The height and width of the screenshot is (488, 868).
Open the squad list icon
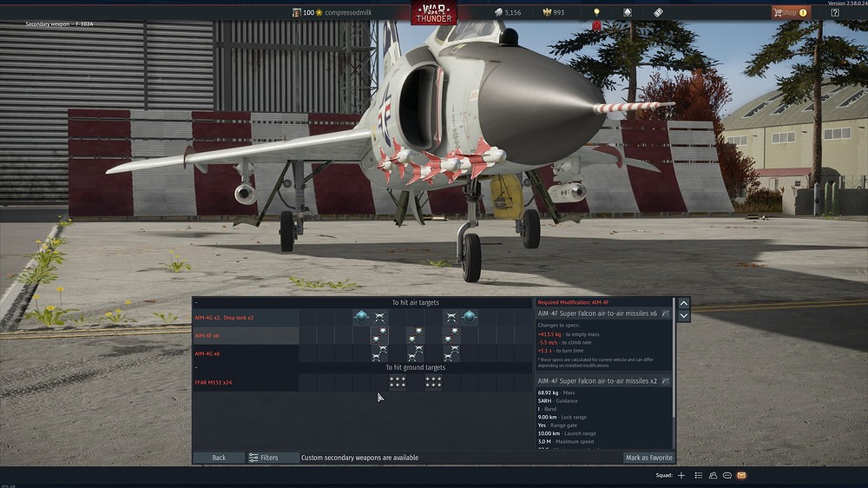pyautogui.click(x=699, y=475)
